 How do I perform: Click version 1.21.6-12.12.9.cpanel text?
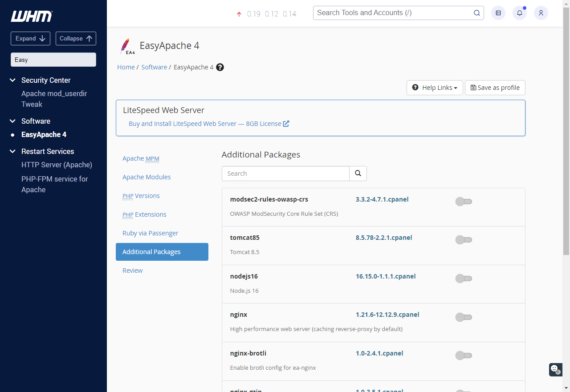(387, 315)
